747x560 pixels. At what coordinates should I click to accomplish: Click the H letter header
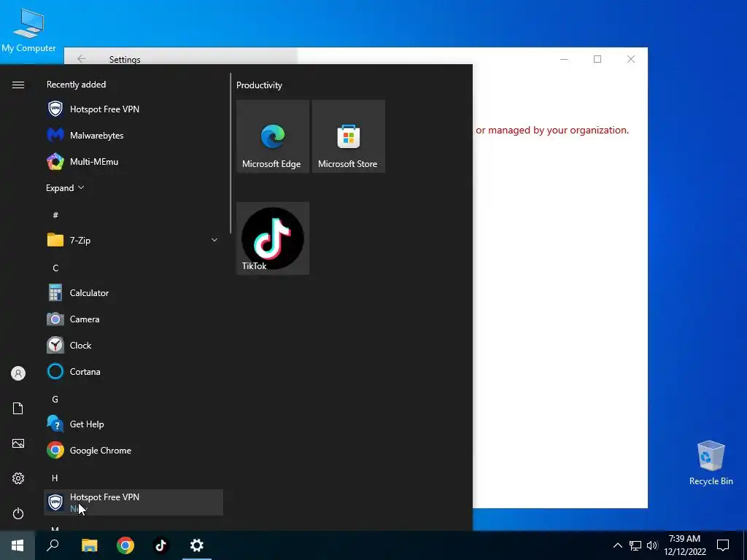click(x=55, y=478)
